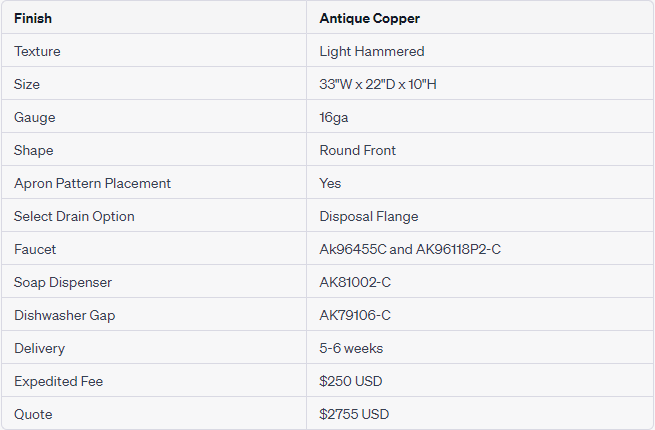Select the Yes value for apron pattern
The image size is (655, 430).
click(x=330, y=183)
